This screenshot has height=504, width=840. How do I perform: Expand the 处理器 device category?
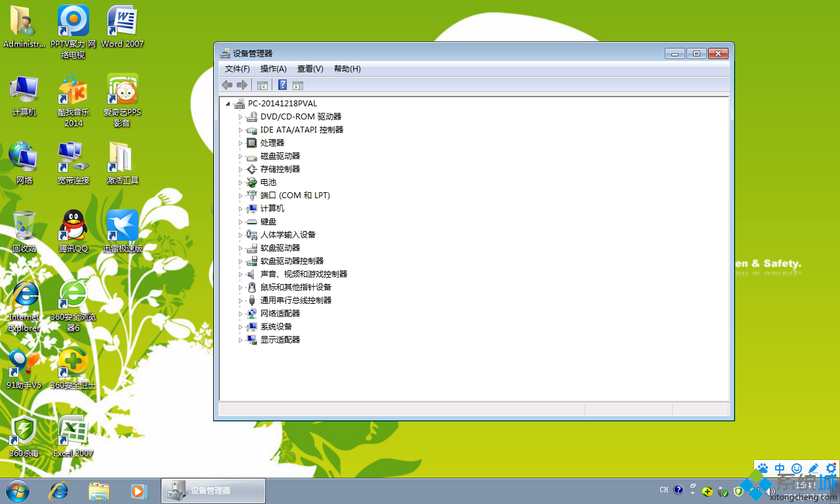coord(240,142)
